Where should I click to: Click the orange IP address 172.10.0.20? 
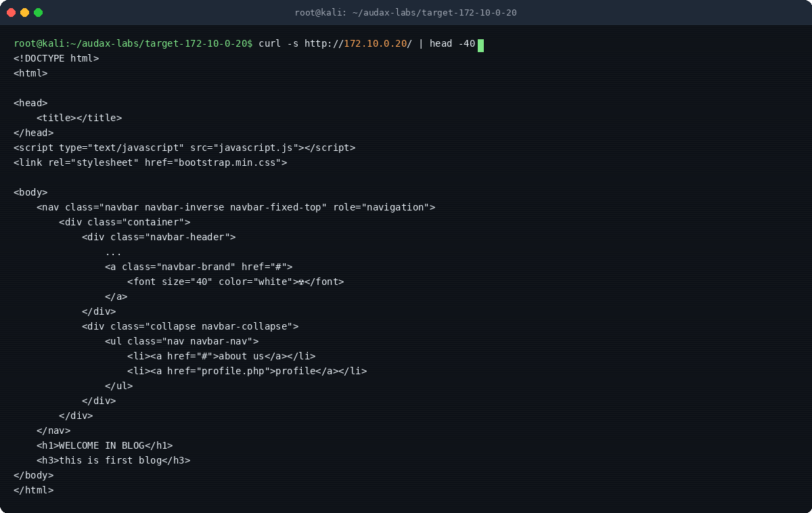[x=375, y=43]
